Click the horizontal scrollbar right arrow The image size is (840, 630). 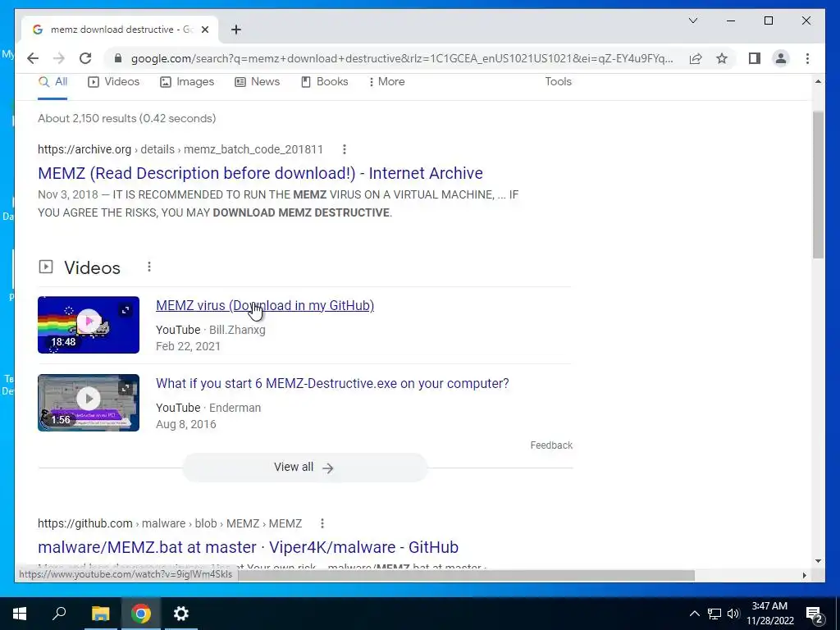click(x=804, y=575)
